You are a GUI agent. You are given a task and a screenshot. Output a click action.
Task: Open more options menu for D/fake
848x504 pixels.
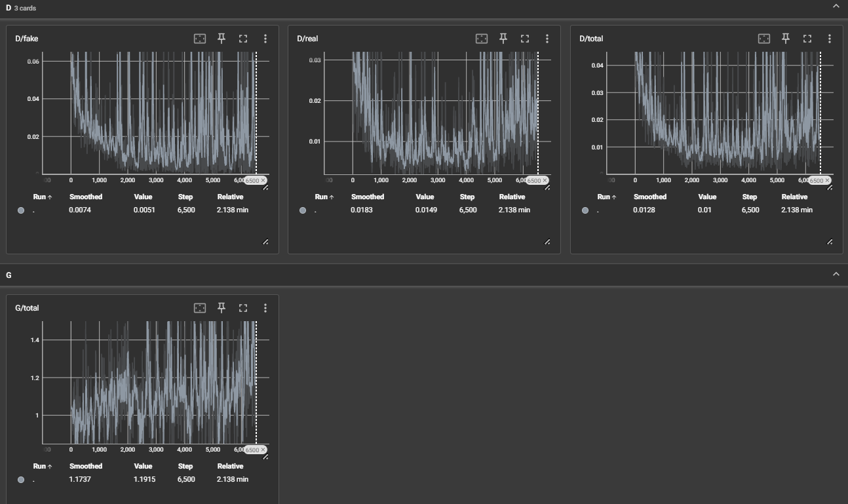[x=265, y=39]
